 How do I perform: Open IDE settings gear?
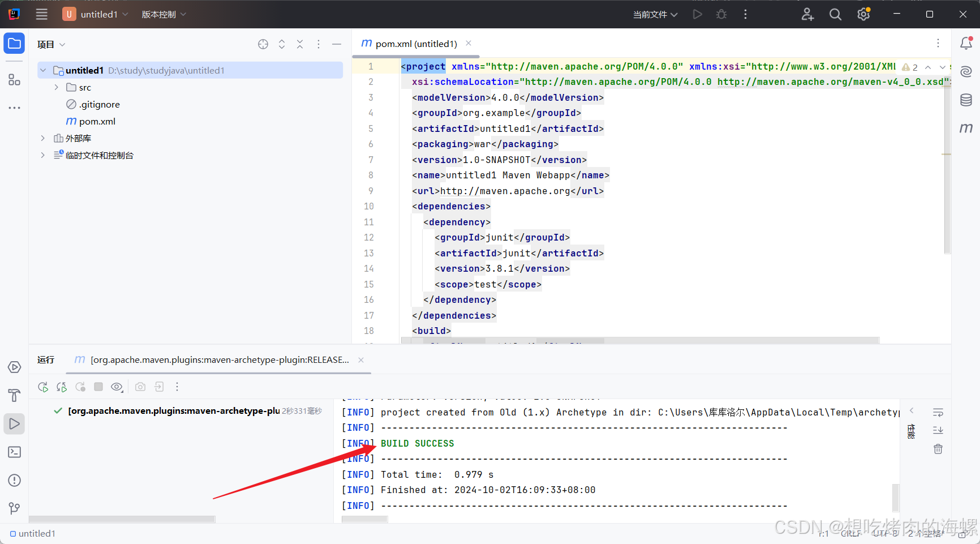pos(863,14)
